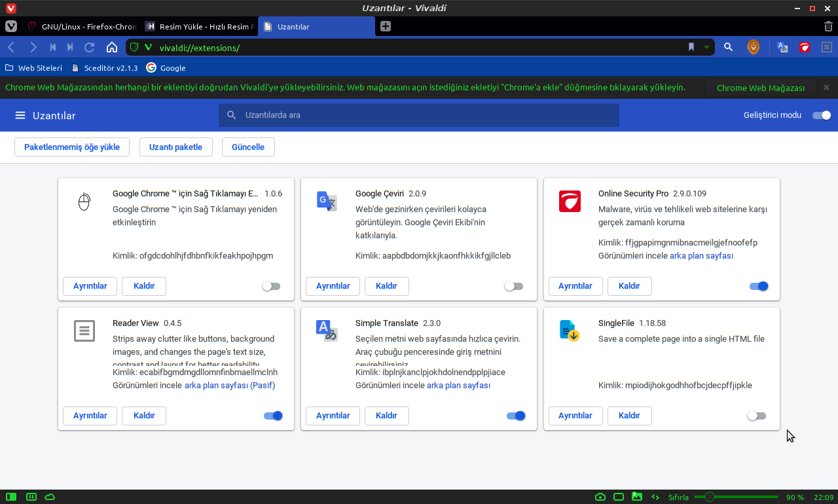Disable Online Security Pro extension toggle
Image resolution: width=838 pixels, height=504 pixels.
click(x=759, y=286)
